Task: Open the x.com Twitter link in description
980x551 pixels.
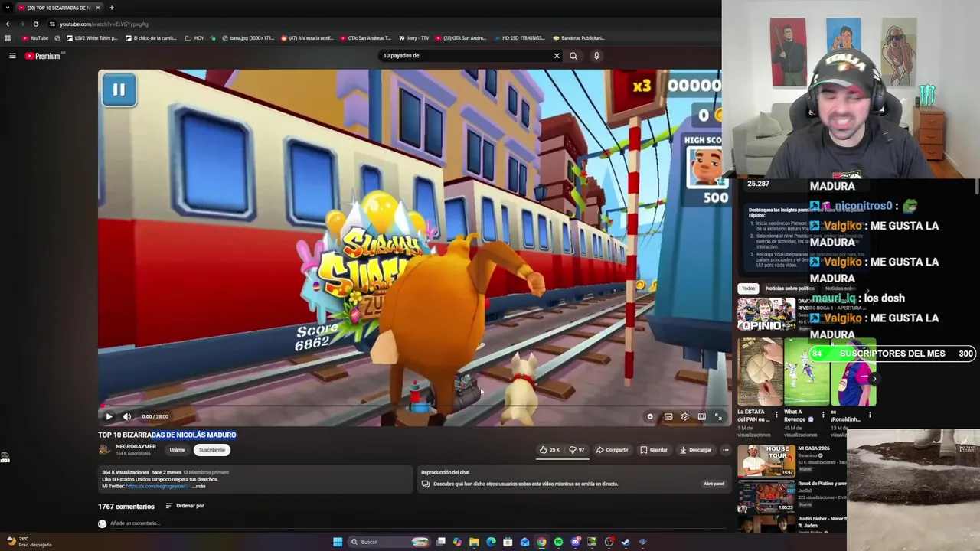Action: tap(156, 486)
